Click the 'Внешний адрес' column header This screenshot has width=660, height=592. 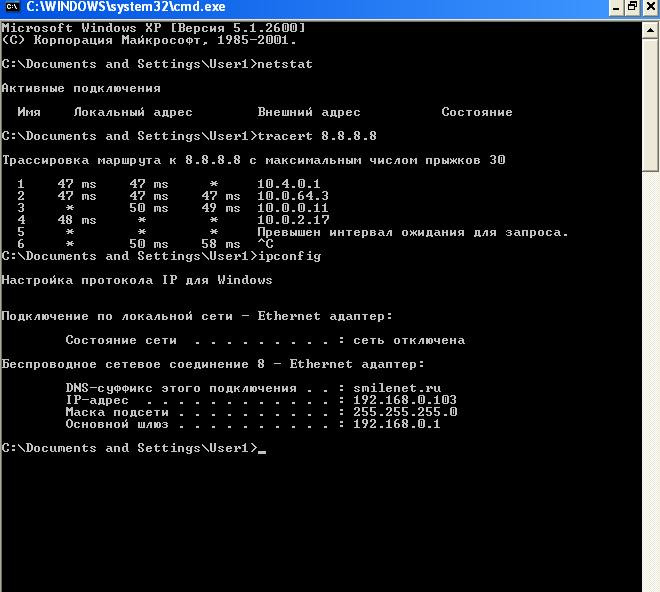point(309,112)
